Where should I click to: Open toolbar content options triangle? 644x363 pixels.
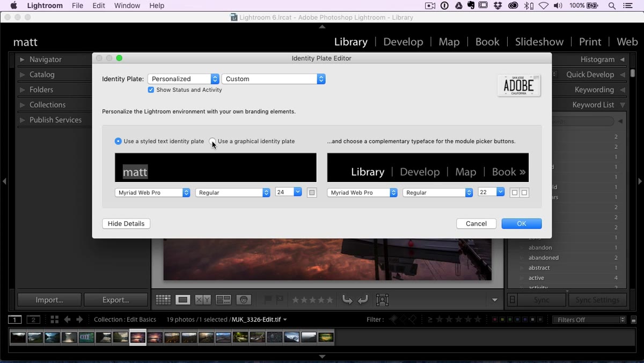point(495,300)
